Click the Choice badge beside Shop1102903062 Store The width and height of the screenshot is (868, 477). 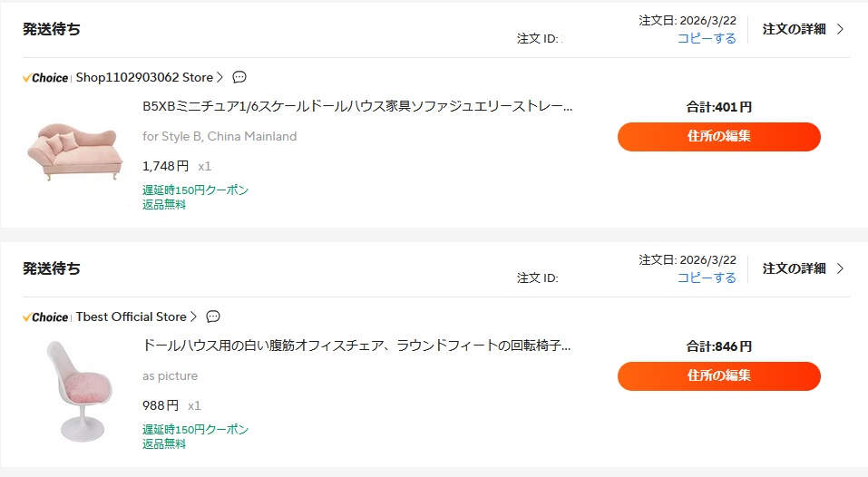tap(45, 78)
